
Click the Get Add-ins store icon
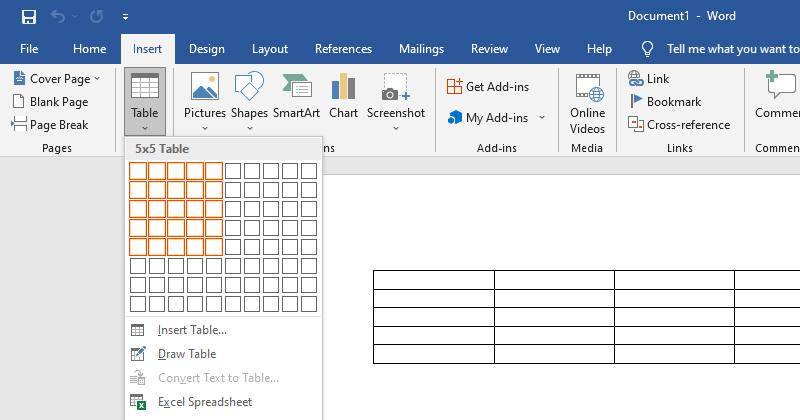454,86
